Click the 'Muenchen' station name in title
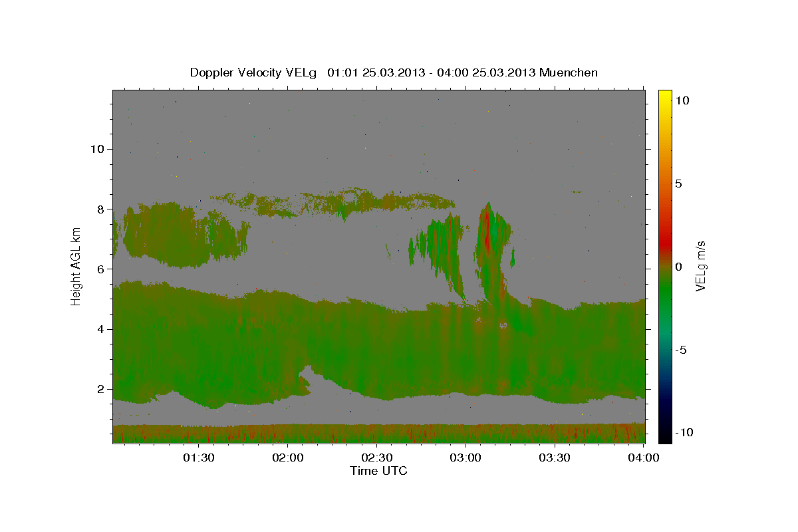Viewport: 798px width, 532px height. 569,72
